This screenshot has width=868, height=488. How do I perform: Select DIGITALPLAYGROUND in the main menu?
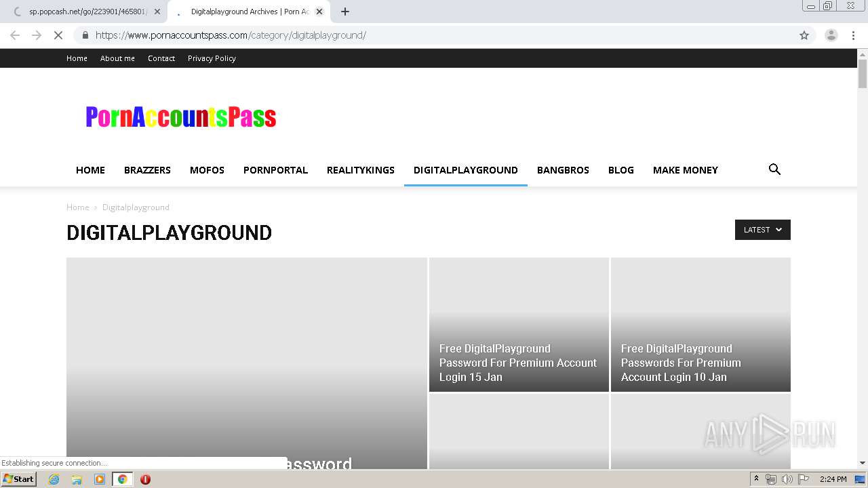(466, 170)
